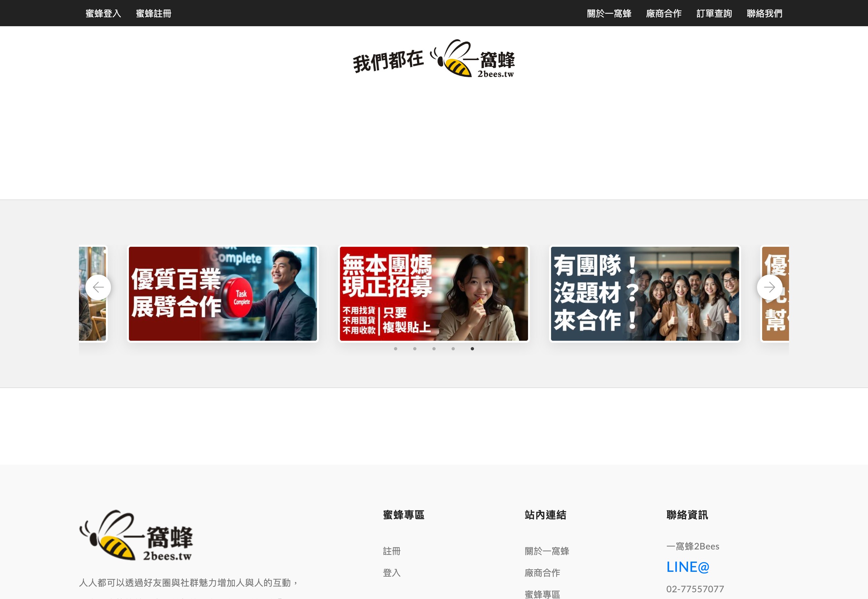Screen dimensions: 868x599
Task: Open 訂單查詢 in top bar
Action: [x=714, y=13]
